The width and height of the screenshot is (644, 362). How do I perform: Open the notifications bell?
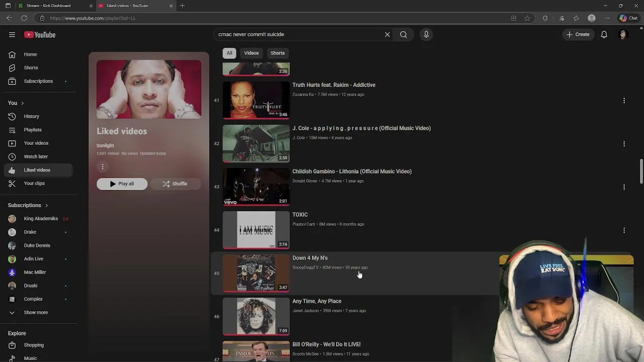(604, 35)
